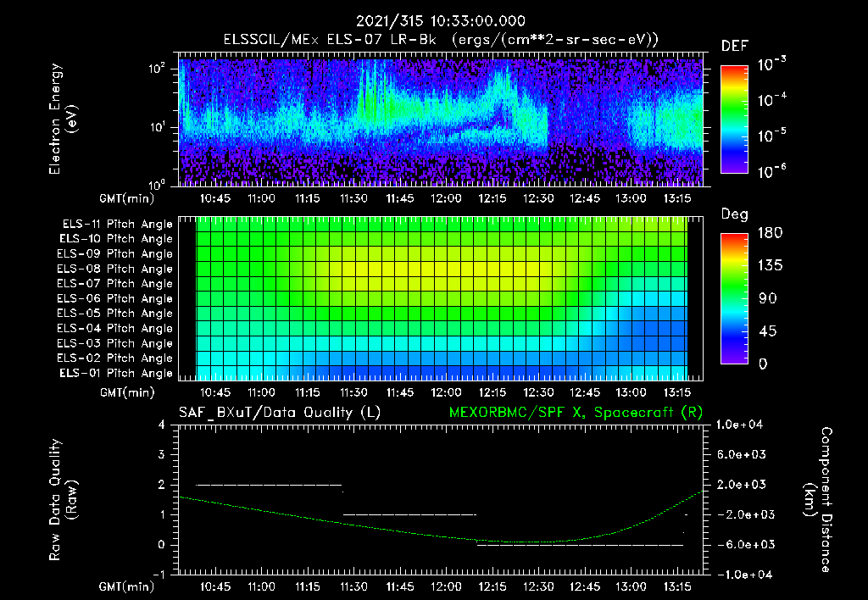Click the 13:15 time tick under pitch angle panel
The height and width of the screenshot is (600, 868).
tap(677, 393)
